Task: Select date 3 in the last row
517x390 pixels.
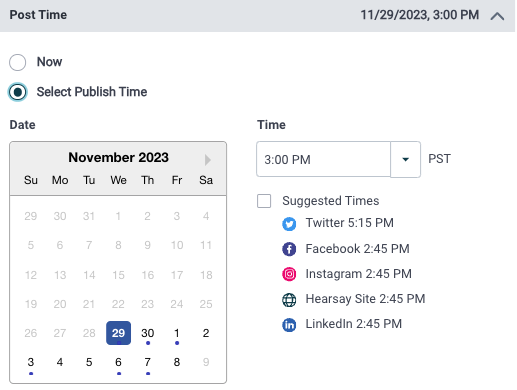Action: tap(31, 362)
